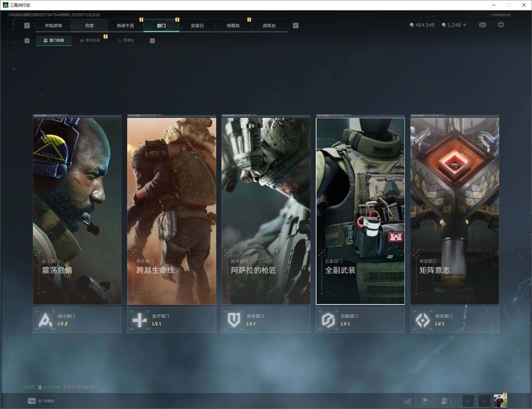
Task: Click the 医疗部门 cross icon
Action: [139, 320]
